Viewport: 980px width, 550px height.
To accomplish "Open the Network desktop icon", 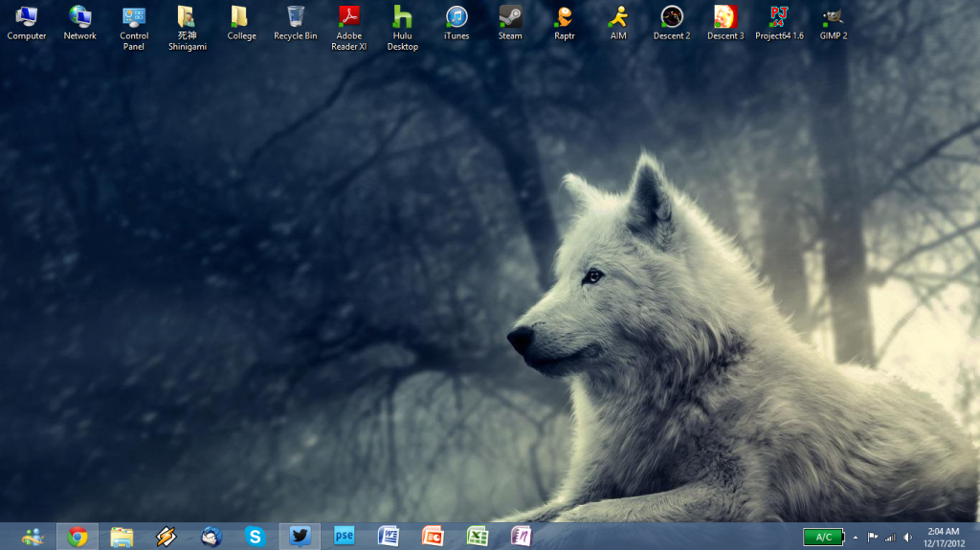I will click(80, 23).
